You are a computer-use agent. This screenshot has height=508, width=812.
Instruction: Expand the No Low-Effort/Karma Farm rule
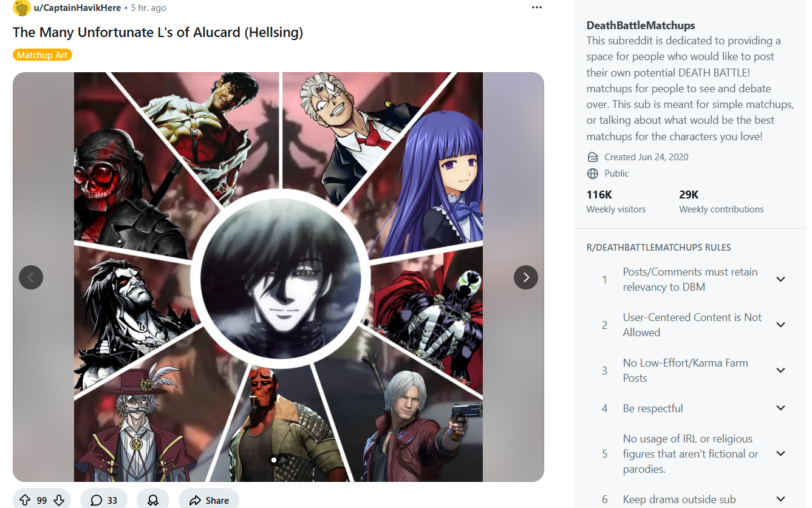point(781,370)
